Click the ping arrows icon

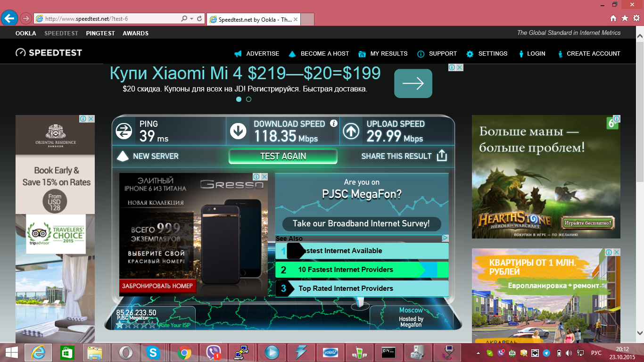(x=124, y=131)
